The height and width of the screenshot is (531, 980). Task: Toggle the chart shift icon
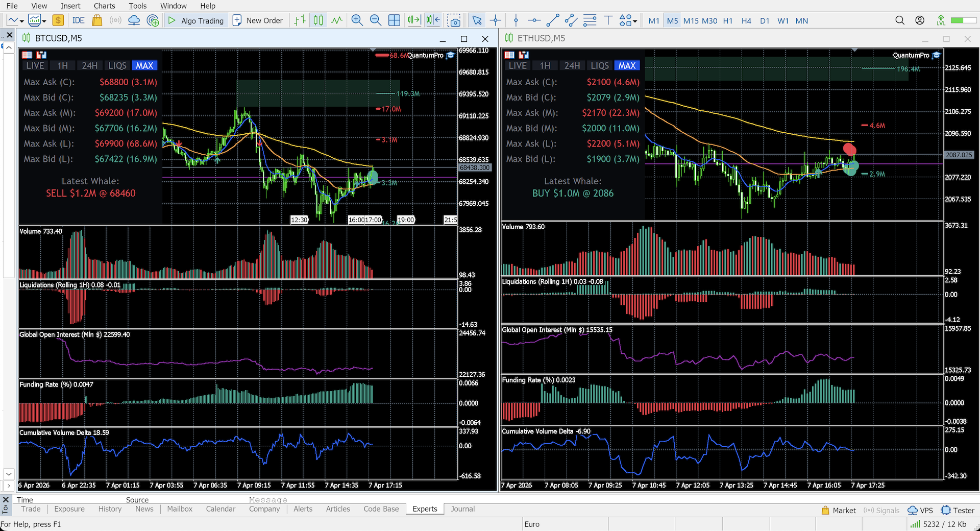[433, 20]
